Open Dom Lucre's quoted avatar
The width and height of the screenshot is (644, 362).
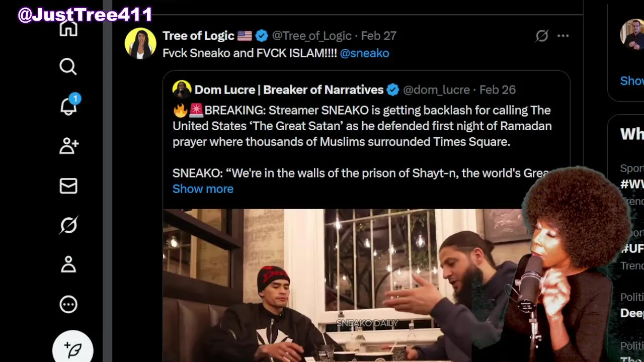pyautogui.click(x=182, y=89)
